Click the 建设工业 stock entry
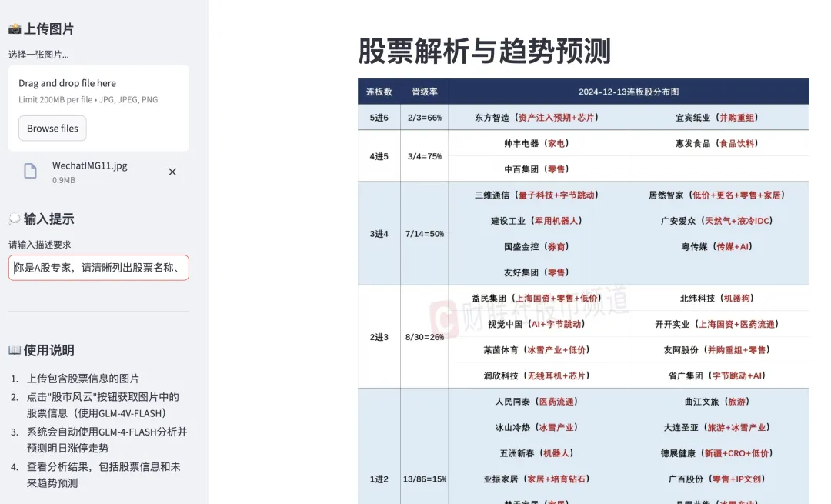 pyautogui.click(x=537, y=221)
